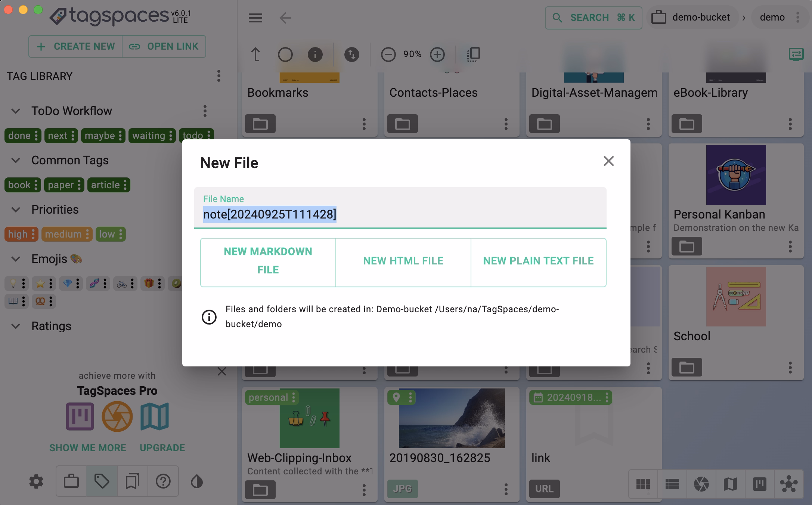Expand the Ratings tag group
Viewport: 812px width, 505px height.
[x=16, y=326]
